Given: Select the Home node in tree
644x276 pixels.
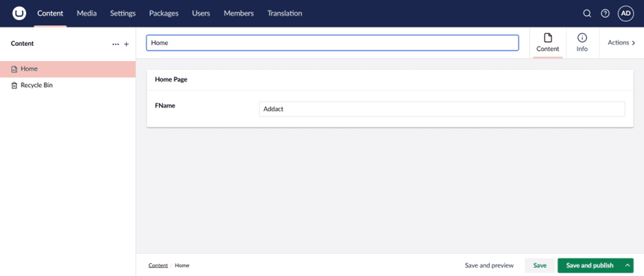Looking at the screenshot, I should 29,69.
